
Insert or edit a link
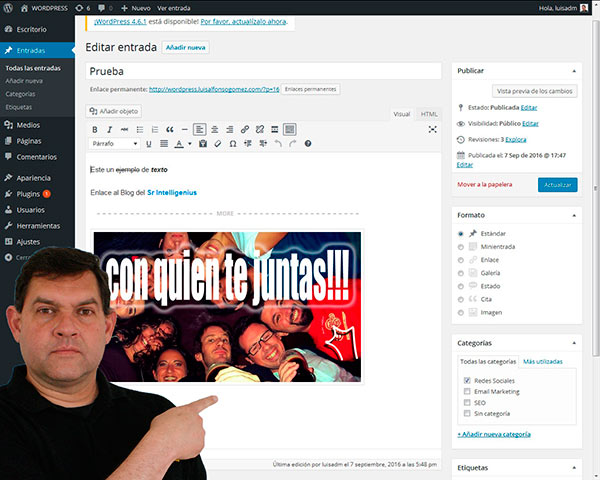(x=245, y=130)
